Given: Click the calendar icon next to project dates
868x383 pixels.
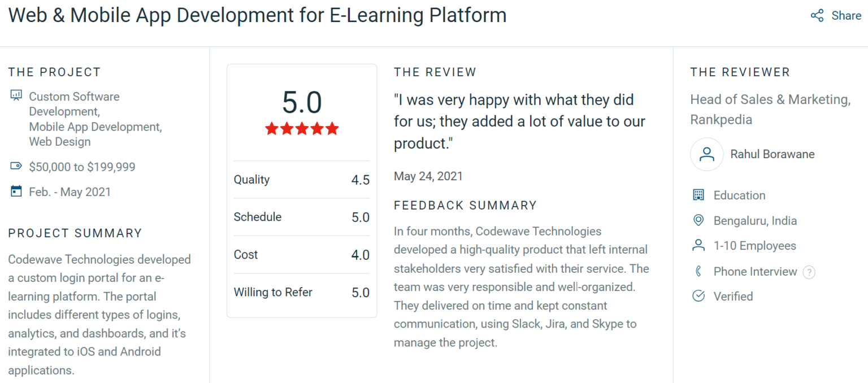Looking at the screenshot, I should pos(15,191).
